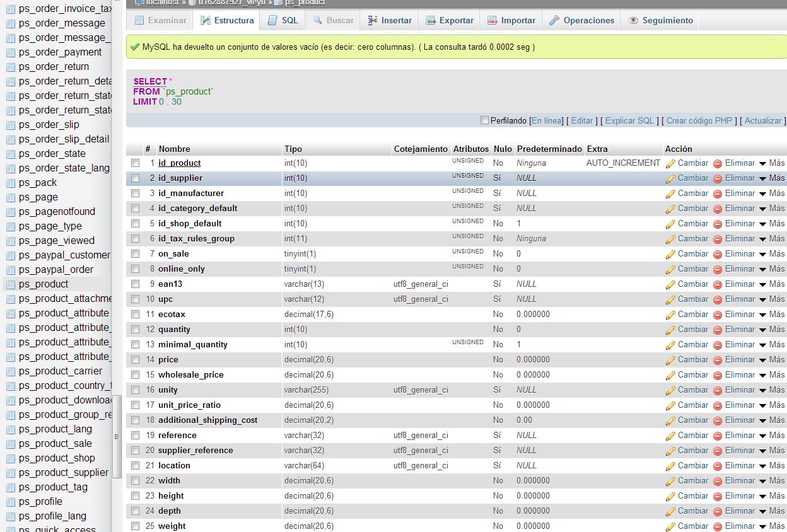Click the pencil Cambiar icon for weight
787x532 pixels.
pyautogui.click(x=671, y=526)
